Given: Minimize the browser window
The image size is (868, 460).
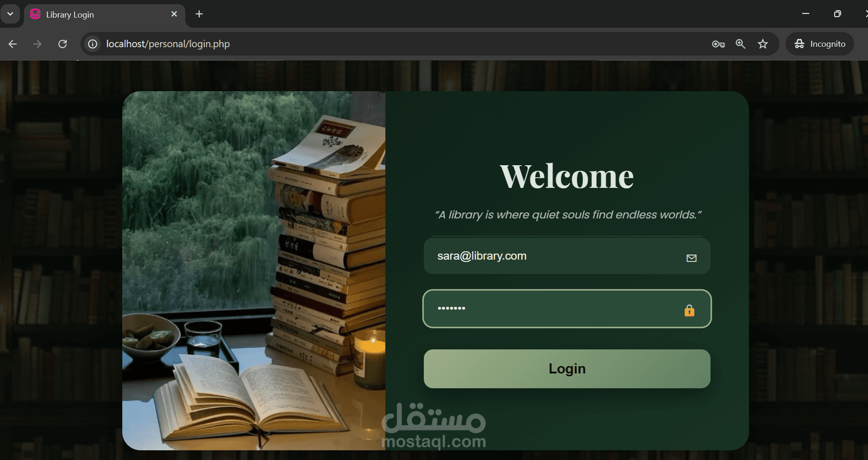Looking at the screenshot, I should (x=805, y=14).
